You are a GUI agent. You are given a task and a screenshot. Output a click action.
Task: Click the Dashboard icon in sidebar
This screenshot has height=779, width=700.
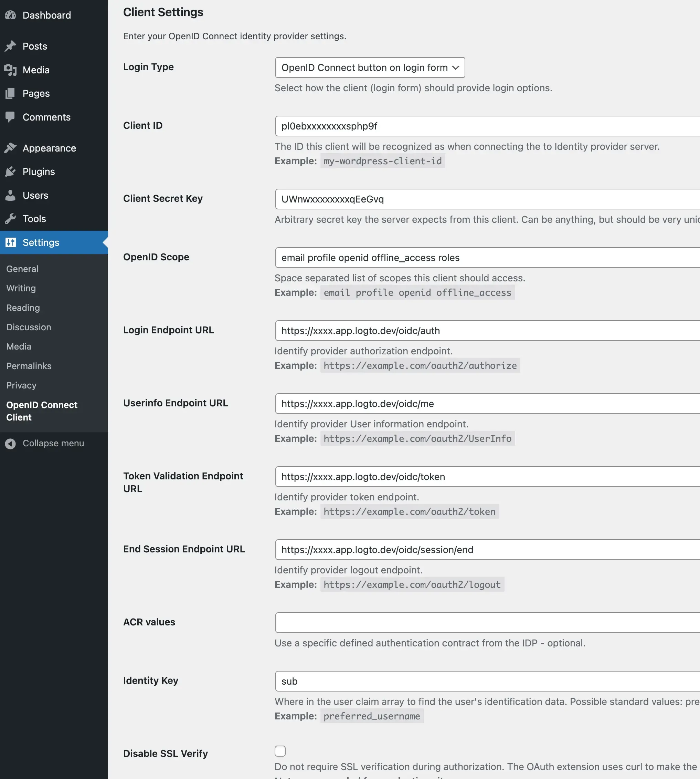[11, 15]
